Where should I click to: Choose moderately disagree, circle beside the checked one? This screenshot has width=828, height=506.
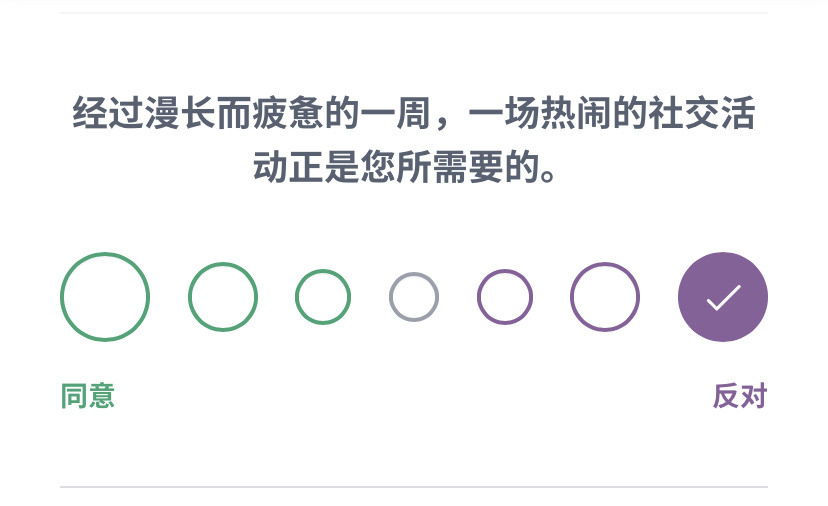(x=605, y=297)
